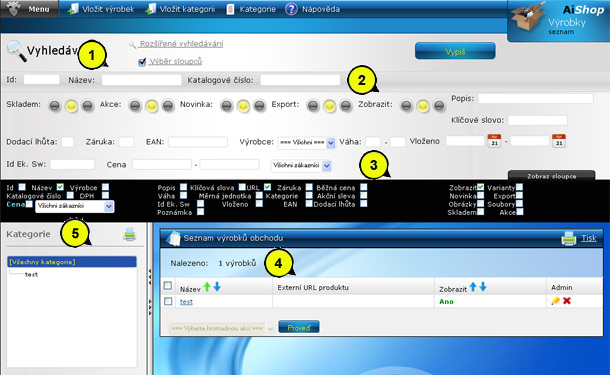Click the pencil edit icon for test product

tap(555, 301)
